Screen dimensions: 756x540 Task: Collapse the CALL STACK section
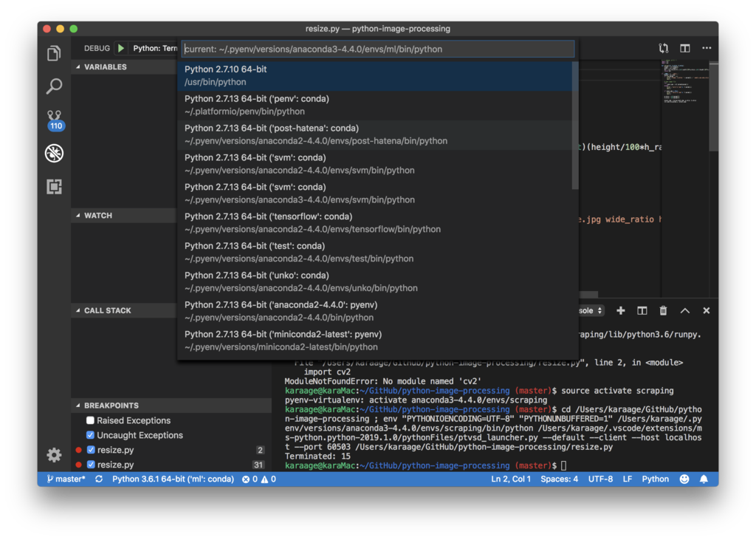coord(124,311)
